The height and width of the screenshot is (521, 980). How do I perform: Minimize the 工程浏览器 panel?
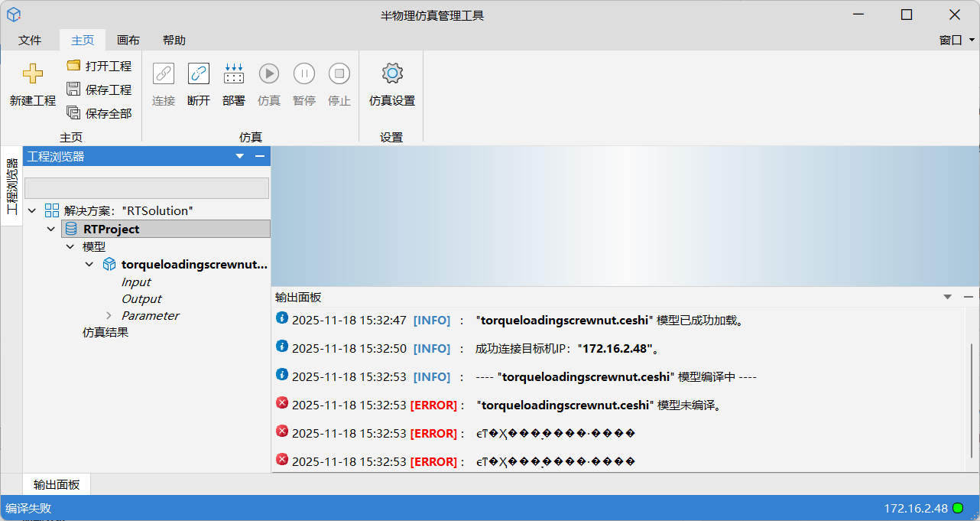point(260,156)
